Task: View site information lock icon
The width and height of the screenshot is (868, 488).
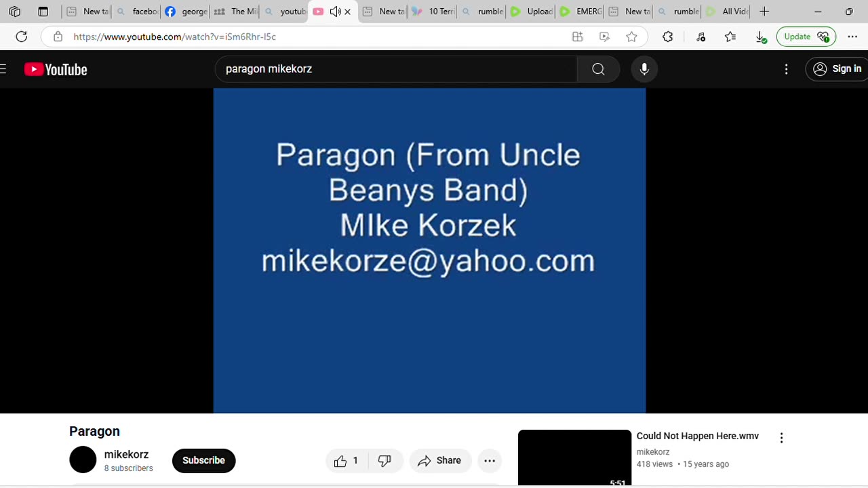Action: click(x=58, y=37)
